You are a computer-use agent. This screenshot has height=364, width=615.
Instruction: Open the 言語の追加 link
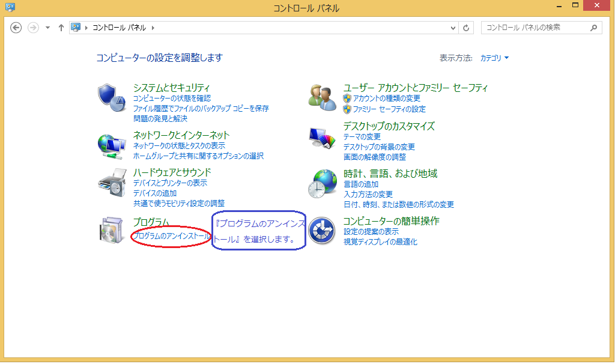361,184
